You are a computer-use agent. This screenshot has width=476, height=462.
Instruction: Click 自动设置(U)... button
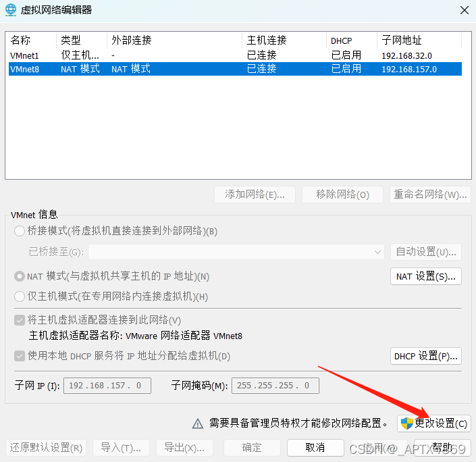click(x=426, y=252)
